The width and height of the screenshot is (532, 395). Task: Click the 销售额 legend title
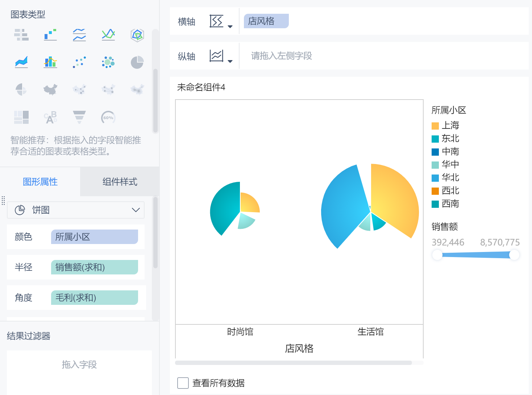pyautogui.click(x=445, y=227)
